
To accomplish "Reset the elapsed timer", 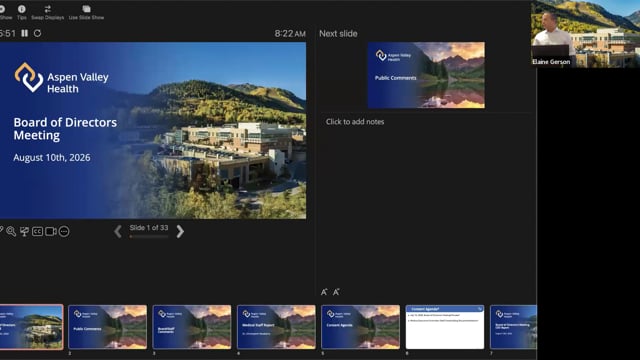I will (x=37, y=33).
